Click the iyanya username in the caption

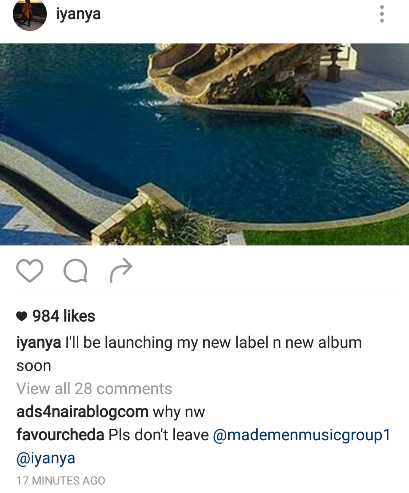(x=39, y=343)
